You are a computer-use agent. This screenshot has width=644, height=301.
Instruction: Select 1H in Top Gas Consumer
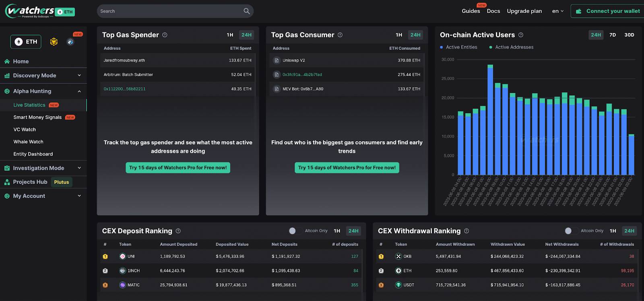399,35
